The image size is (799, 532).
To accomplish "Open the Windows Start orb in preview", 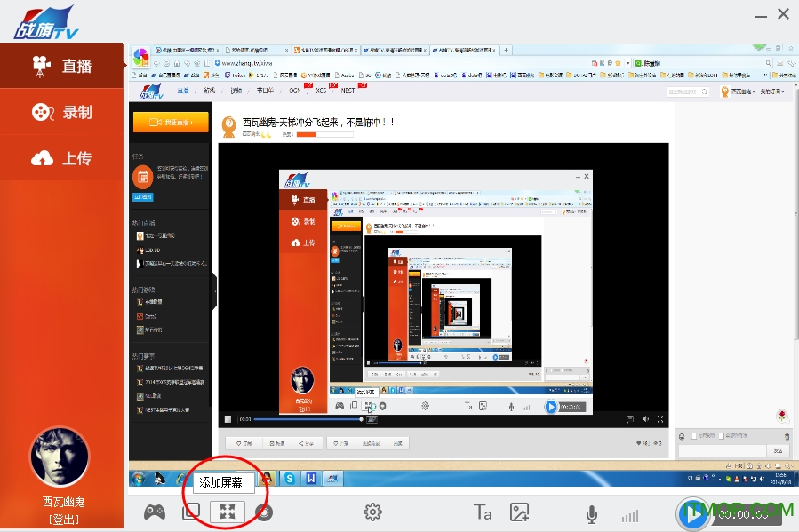I will click(138, 479).
